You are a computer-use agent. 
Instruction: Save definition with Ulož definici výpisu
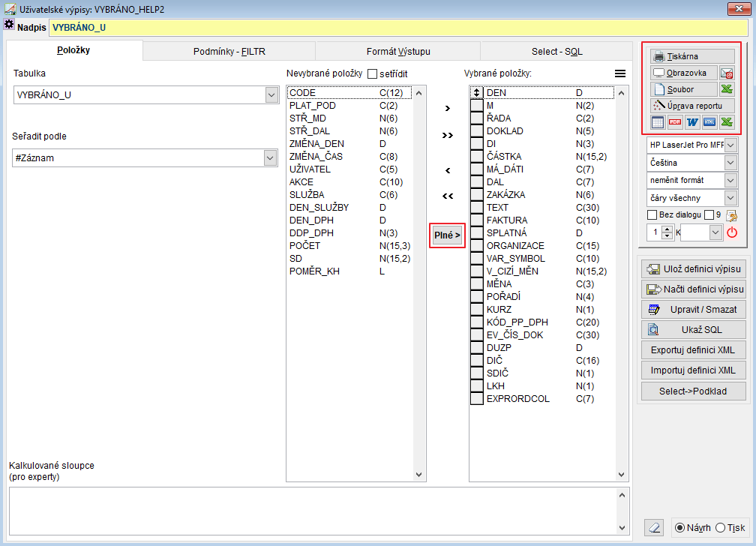[x=693, y=269]
